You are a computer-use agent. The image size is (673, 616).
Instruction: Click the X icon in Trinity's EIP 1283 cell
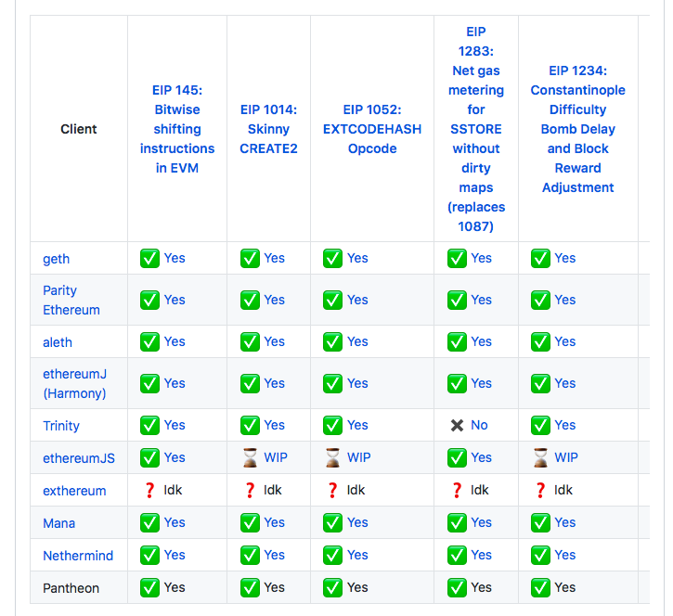pos(457,425)
